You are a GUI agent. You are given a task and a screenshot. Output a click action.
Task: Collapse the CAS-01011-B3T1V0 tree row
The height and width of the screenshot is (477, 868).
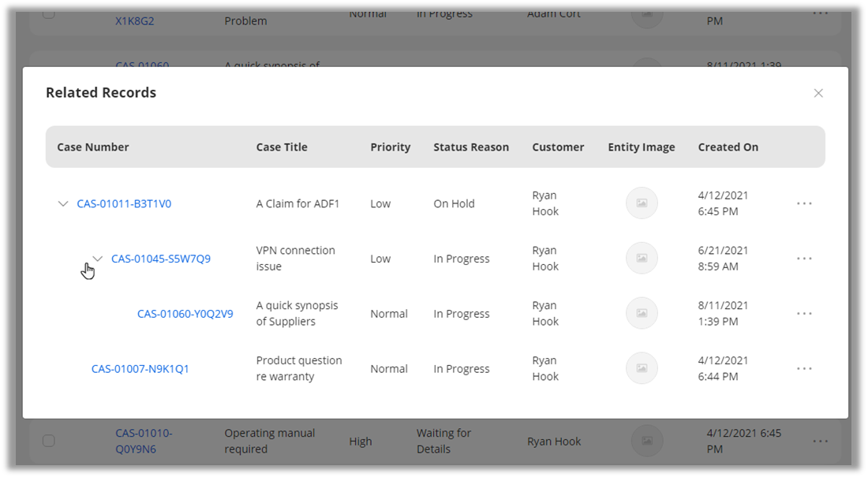tap(63, 203)
